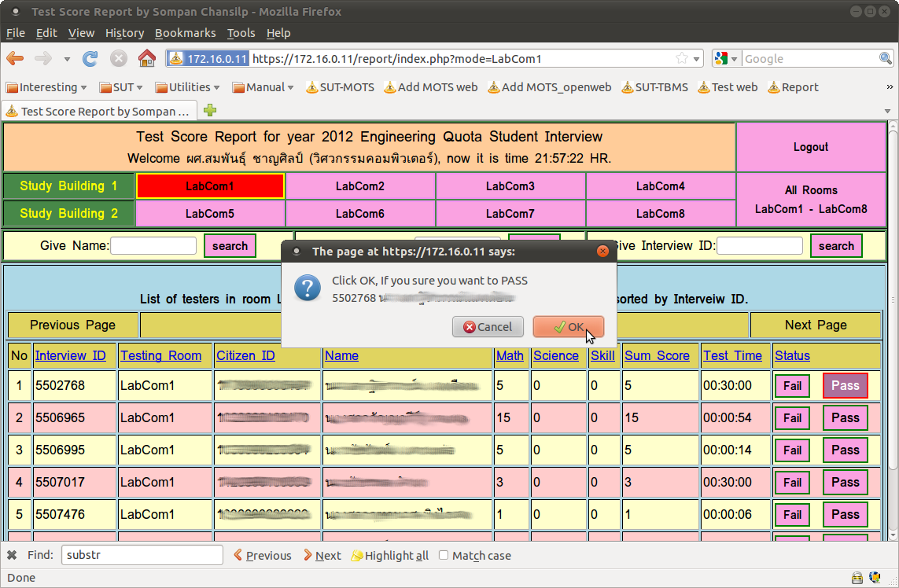Open the back/forward history dropdown
This screenshot has height=588, width=899.
click(x=67, y=58)
